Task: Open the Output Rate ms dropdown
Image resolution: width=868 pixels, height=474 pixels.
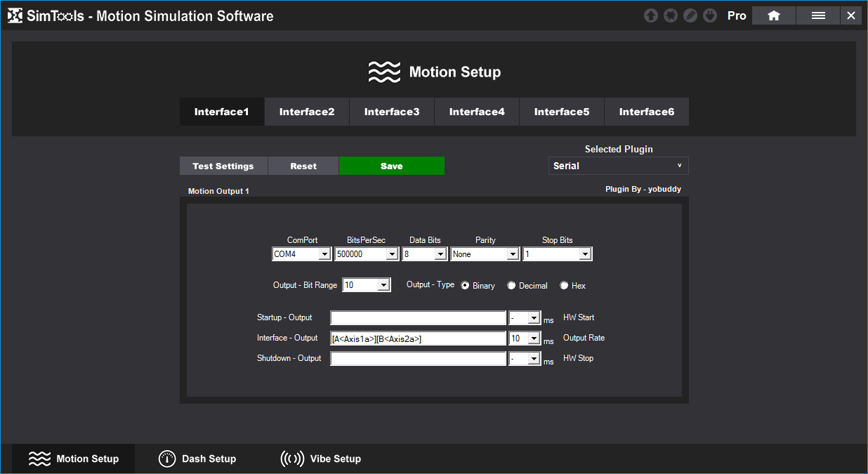Action: [533, 338]
